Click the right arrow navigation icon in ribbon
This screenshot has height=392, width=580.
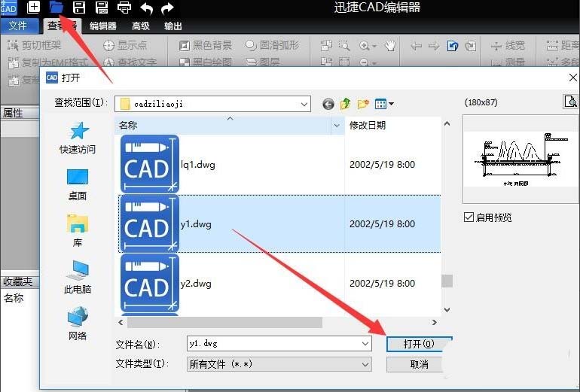point(434,46)
